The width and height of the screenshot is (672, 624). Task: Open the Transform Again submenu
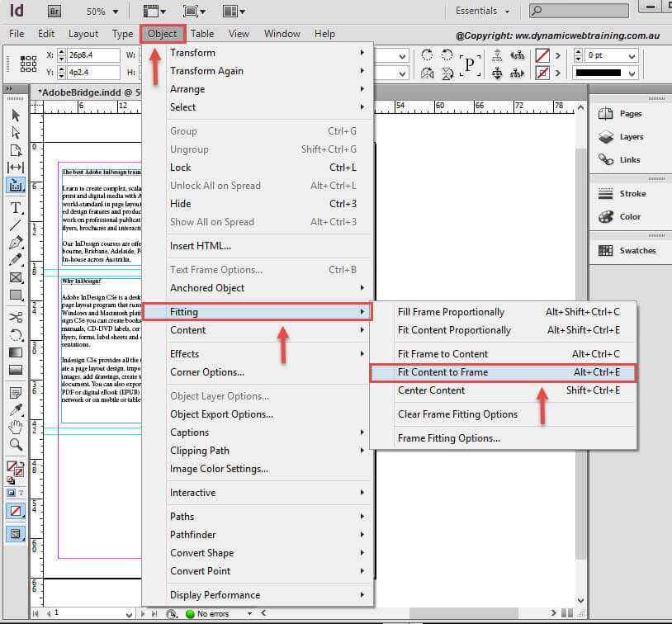coord(258,71)
